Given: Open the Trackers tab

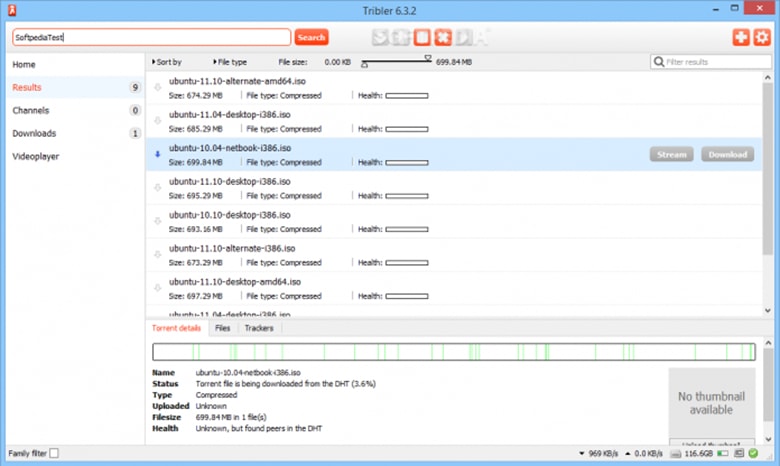Looking at the screenshot, I should pos(259,328).
